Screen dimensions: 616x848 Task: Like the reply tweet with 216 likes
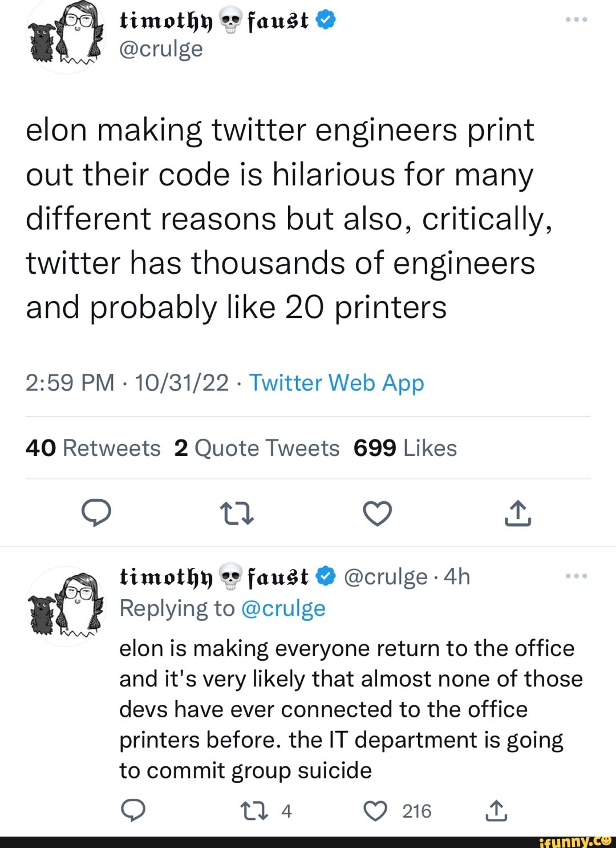(376, 810)
